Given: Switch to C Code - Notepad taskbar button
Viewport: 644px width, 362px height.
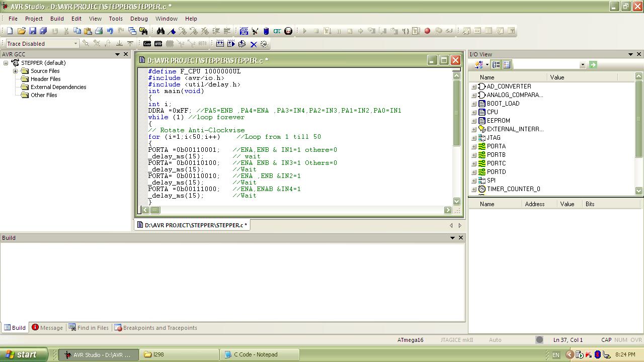Looking at the screenshot, I should [260, 354].
